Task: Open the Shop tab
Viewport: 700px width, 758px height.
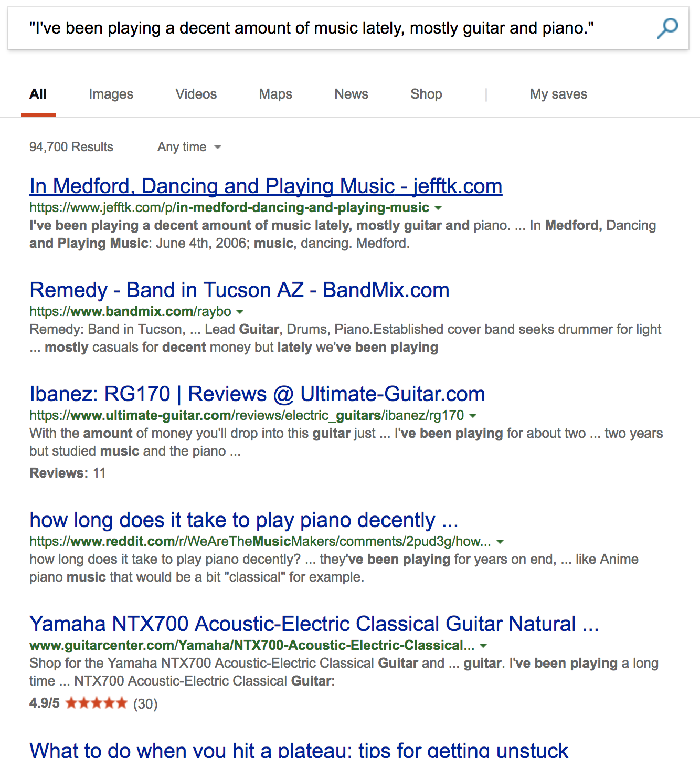Action: 426,94
